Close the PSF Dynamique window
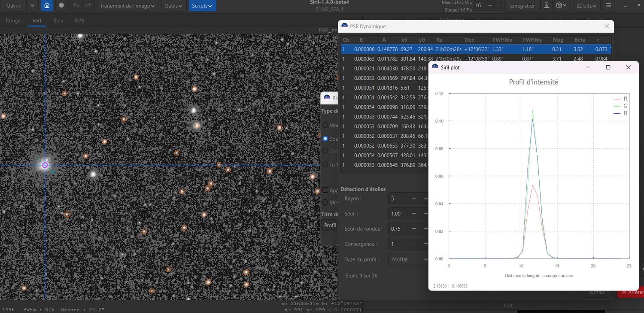The image size is (644, 313). [607, 26]
